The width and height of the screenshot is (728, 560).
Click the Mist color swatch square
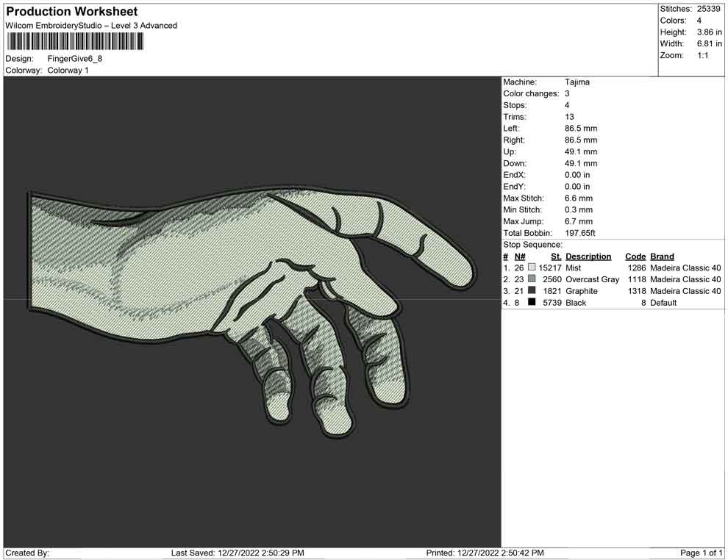tap(533, 268)
